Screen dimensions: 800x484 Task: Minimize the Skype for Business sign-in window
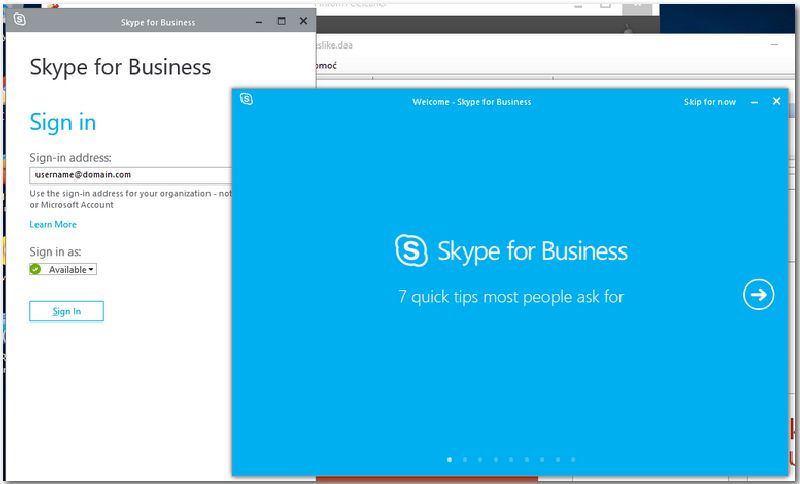point(259,22)
